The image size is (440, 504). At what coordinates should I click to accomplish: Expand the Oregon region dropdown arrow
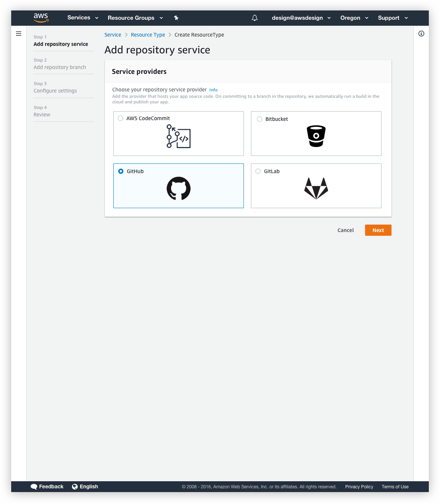click(x=367, y=18)
